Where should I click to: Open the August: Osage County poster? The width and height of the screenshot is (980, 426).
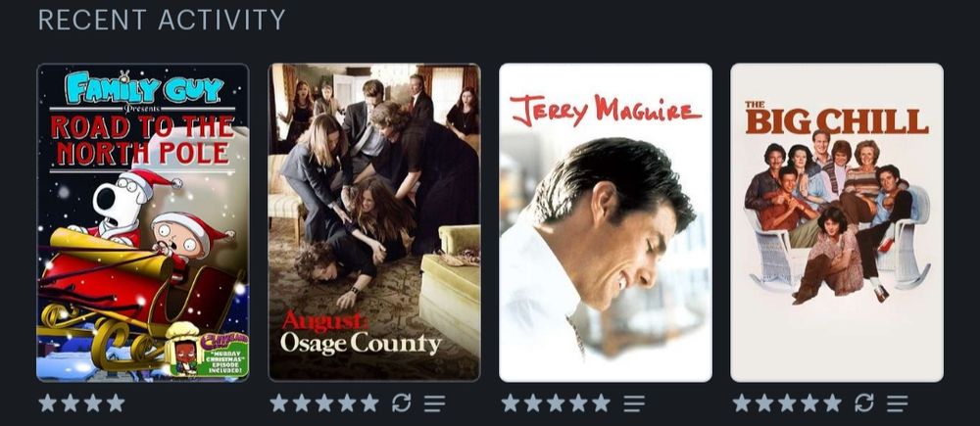tap(374, 222)
